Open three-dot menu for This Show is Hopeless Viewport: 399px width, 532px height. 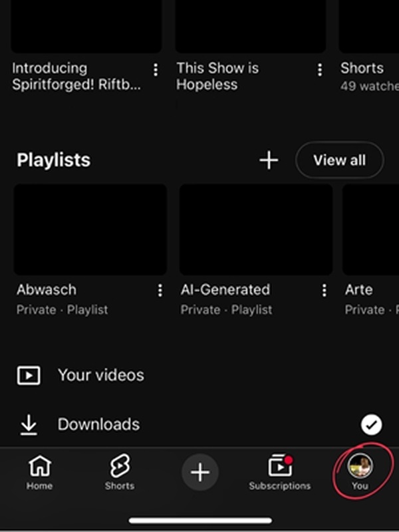coord(320,70)
